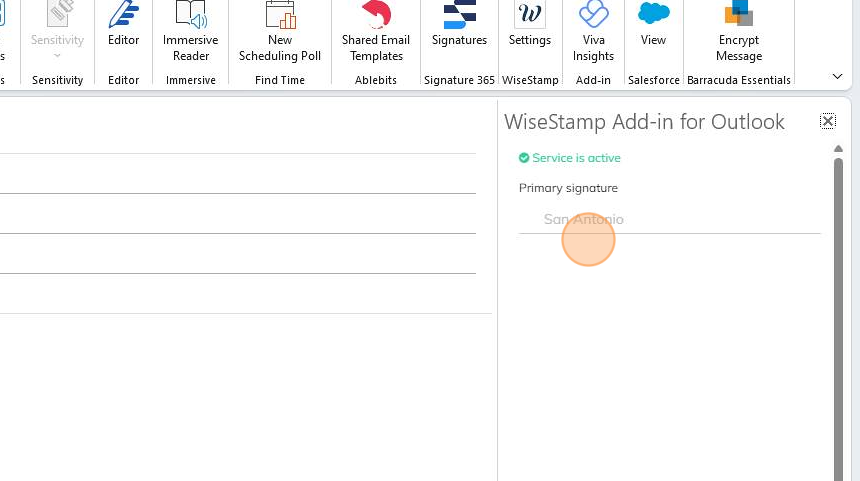Click Encrypt Message from Barracuda Essentials

pyautogui.click(x=739, y=31)
